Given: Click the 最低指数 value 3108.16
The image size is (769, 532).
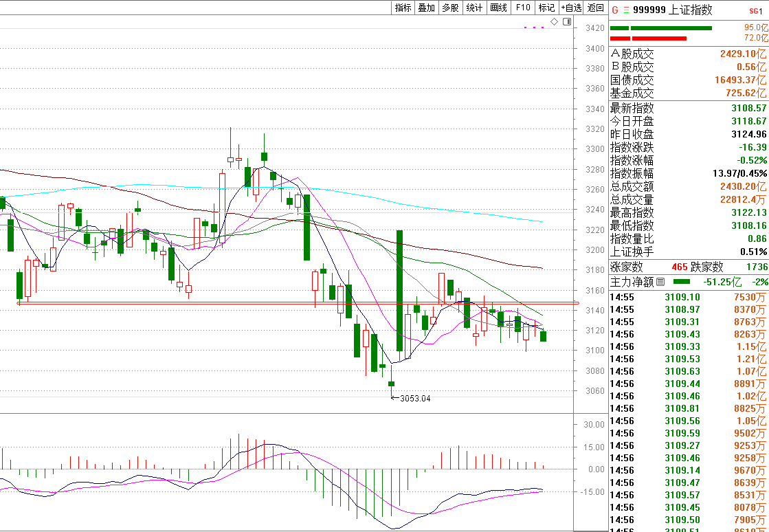Looking at the screenshot, I should [748, 225].
